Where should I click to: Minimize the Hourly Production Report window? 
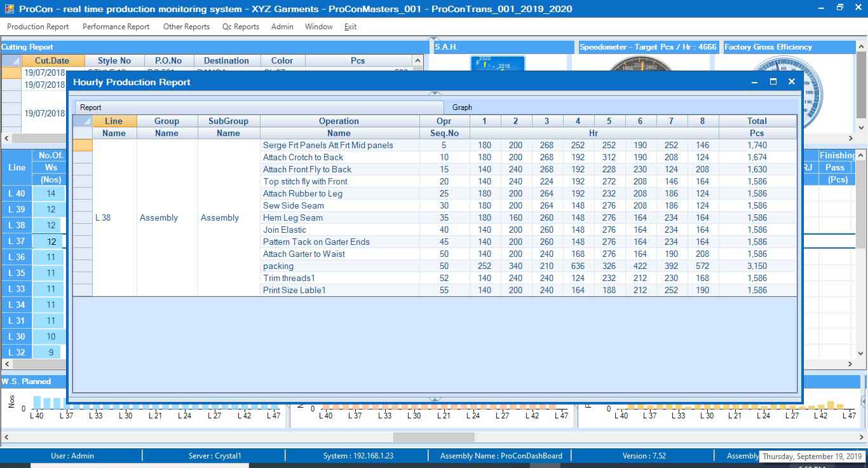point(755,82)
